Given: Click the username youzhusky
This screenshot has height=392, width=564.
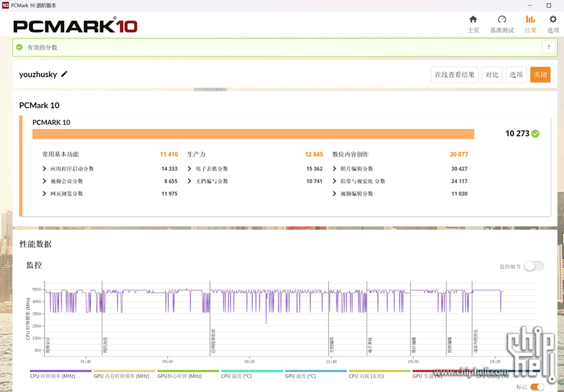Looking at the screenshot, I should point(38,74).
